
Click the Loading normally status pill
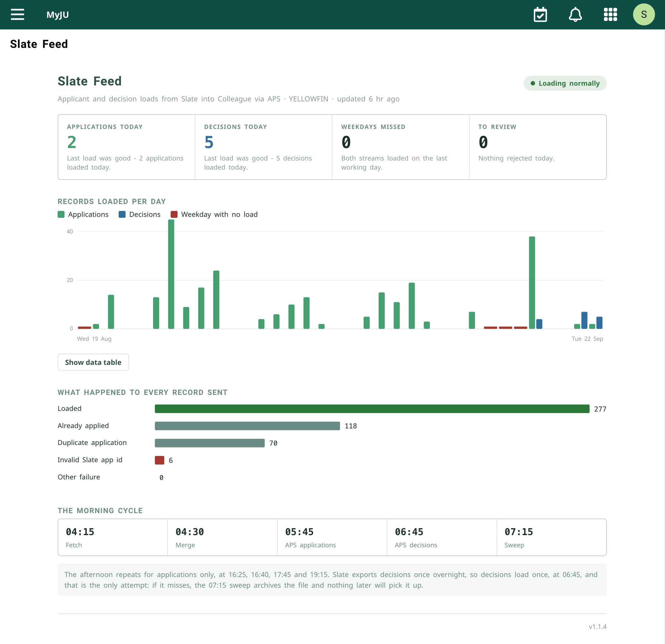point(565,84)
